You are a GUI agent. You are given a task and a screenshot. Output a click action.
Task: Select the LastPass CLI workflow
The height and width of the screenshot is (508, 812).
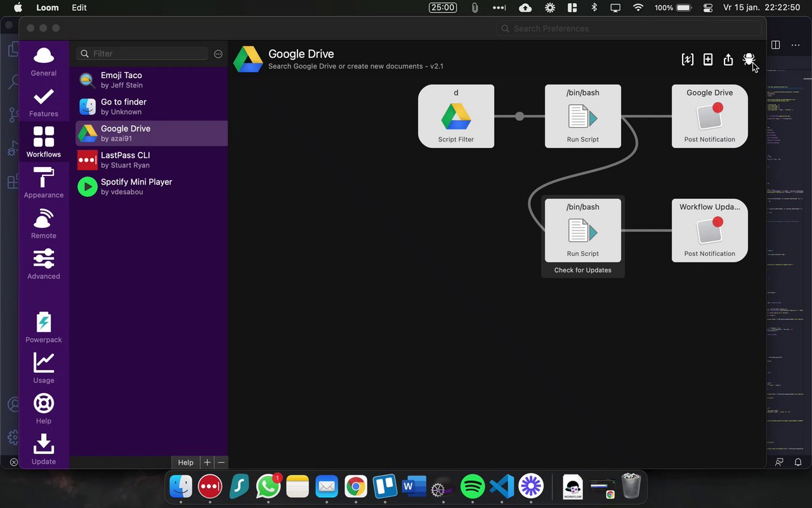pos(152,160)
